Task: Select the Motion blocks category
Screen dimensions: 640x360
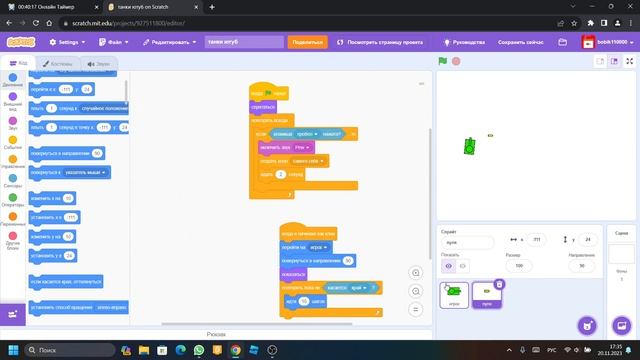Action: [x=13, y=80]
